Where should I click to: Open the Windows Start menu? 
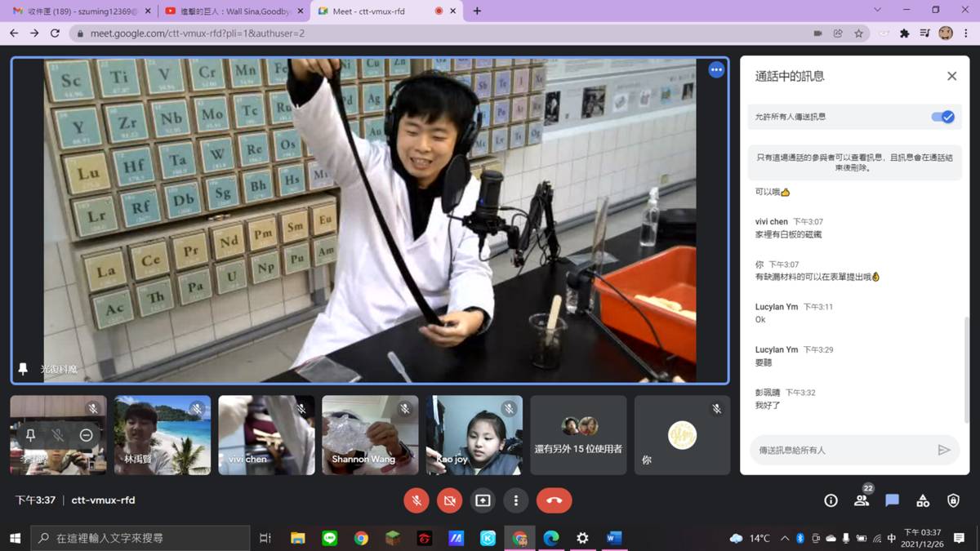pyautogui.click(x=15, y=538)
